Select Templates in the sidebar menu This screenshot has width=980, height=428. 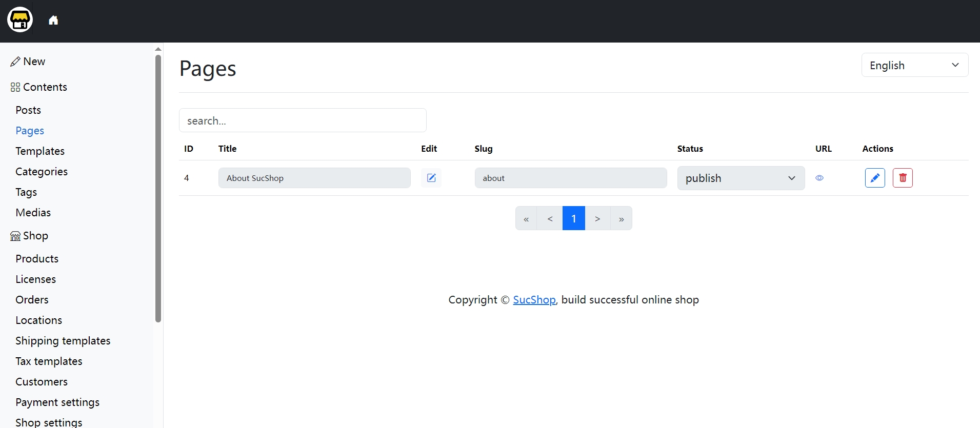(40, 151)
